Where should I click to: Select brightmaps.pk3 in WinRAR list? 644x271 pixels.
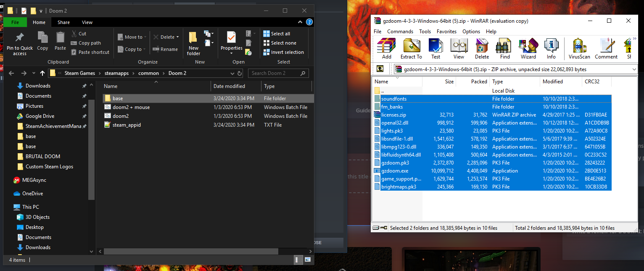click(x=492, y=187)
